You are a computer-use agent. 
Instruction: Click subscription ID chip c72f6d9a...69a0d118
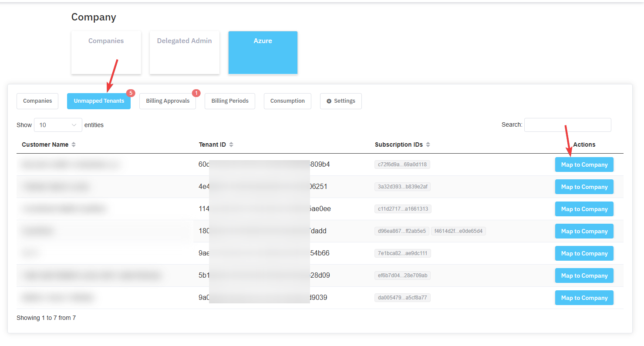[x=402, y=165]
